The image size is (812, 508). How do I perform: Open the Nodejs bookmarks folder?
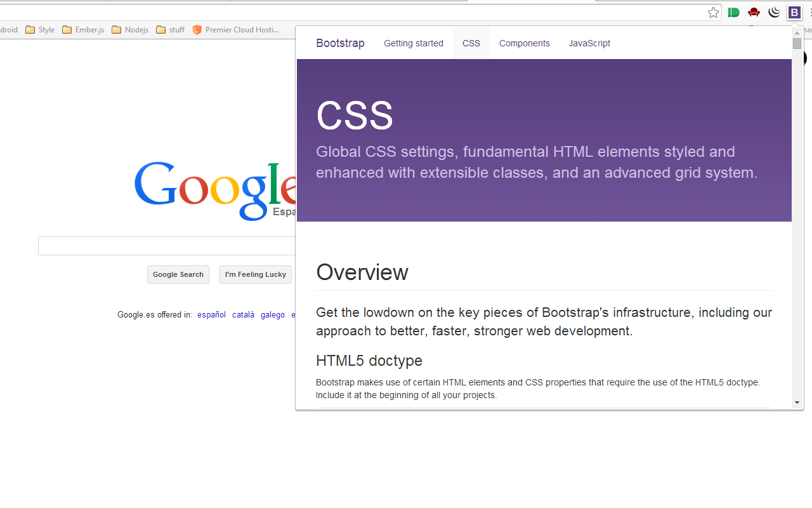pyautogui.click(x=130, y=30)
